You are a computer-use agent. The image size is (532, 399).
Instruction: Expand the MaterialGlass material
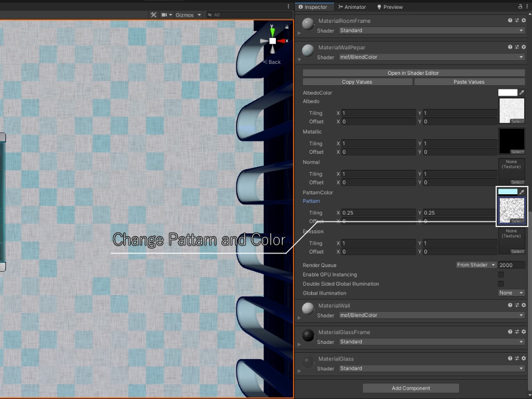click(x=299, y=371)
